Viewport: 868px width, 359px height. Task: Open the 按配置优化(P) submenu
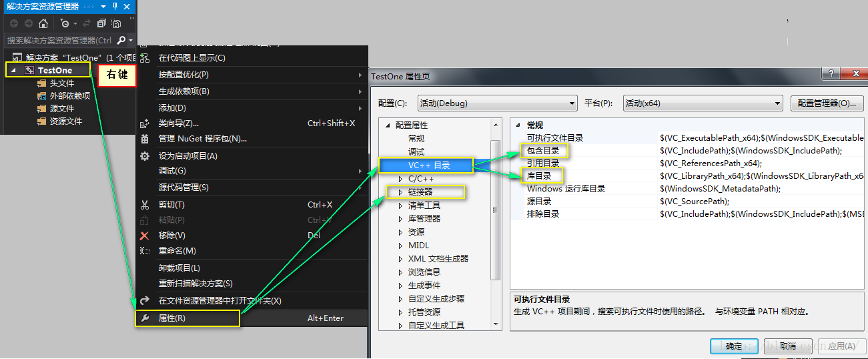coord(252,75)
